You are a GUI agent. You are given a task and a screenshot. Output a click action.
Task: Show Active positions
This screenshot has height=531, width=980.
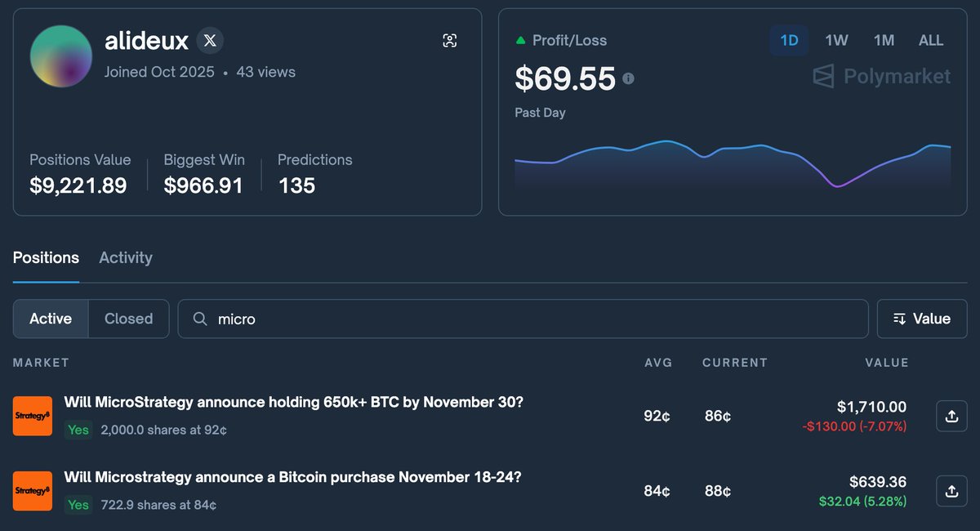(51, 319)
